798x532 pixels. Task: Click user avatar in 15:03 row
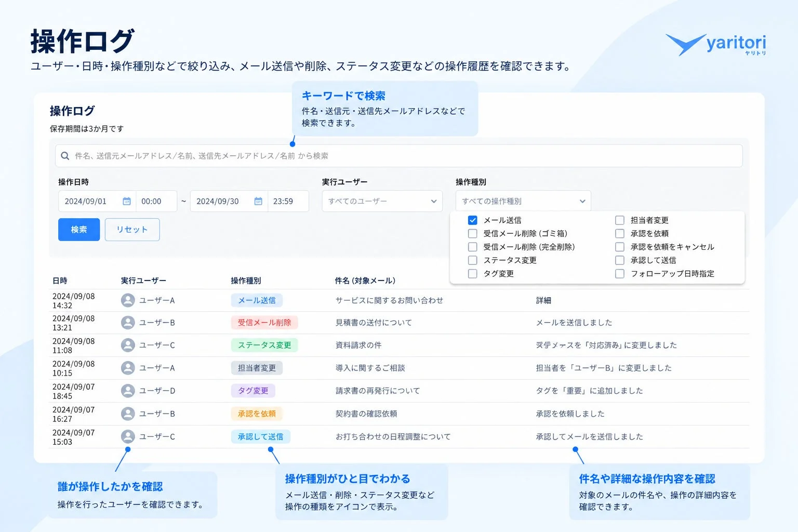point(128,436)
